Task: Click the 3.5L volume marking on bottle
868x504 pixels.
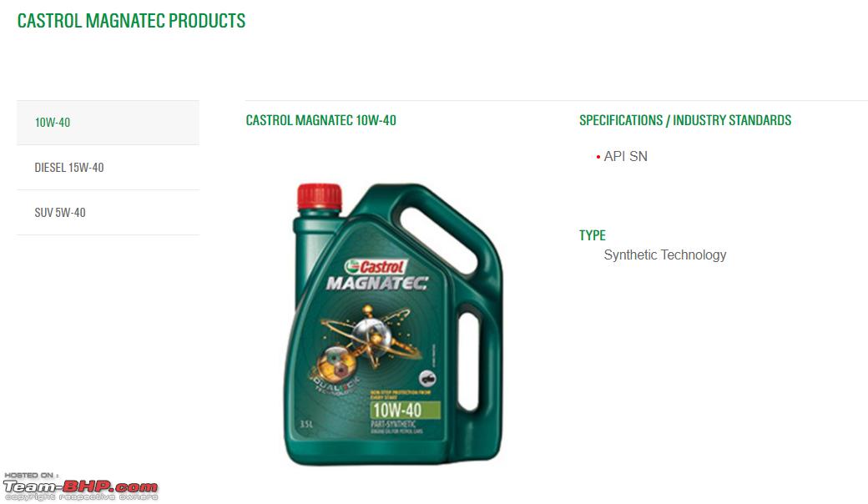Action: [x=306, y=425]
